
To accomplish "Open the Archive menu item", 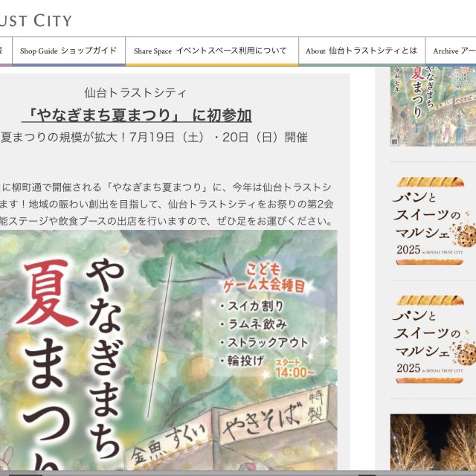I will pos(451,51).
